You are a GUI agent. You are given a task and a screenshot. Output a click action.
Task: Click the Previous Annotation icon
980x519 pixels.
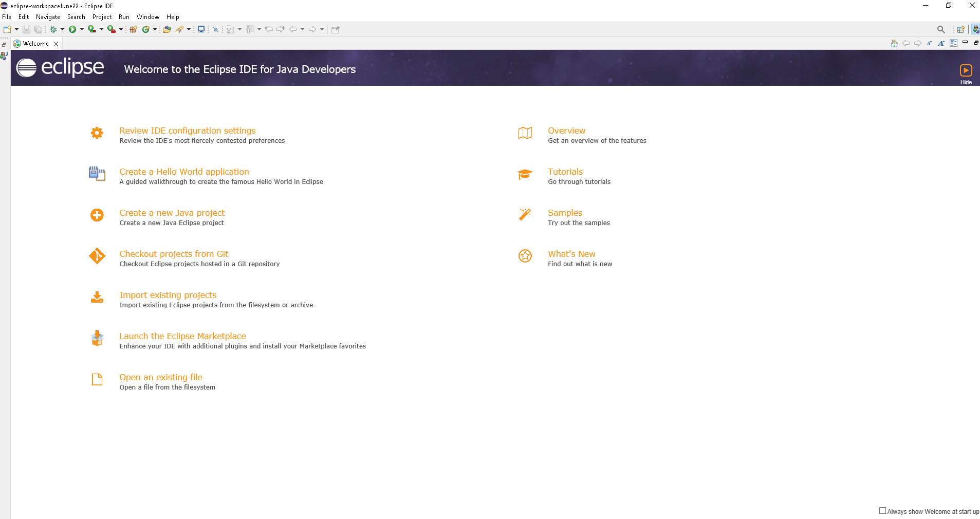coord(250,29)
